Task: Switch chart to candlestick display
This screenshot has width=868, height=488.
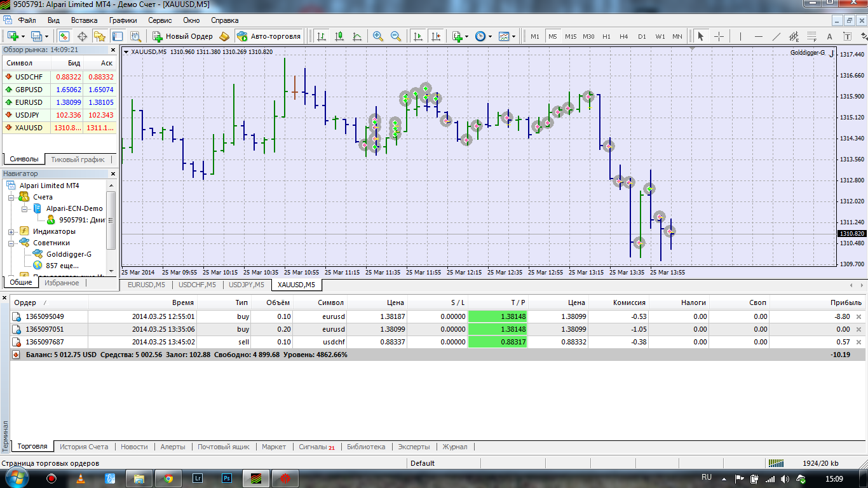Action: [339, 36]
